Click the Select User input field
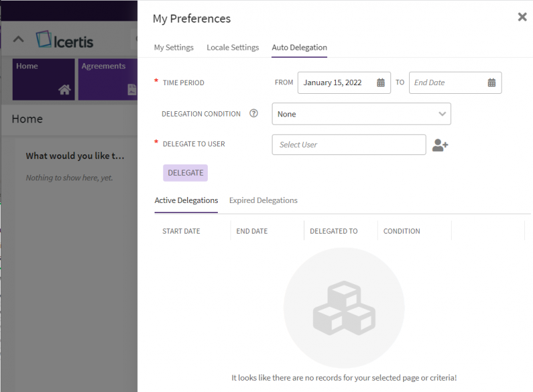533x392 pixels. pos(348,144)
